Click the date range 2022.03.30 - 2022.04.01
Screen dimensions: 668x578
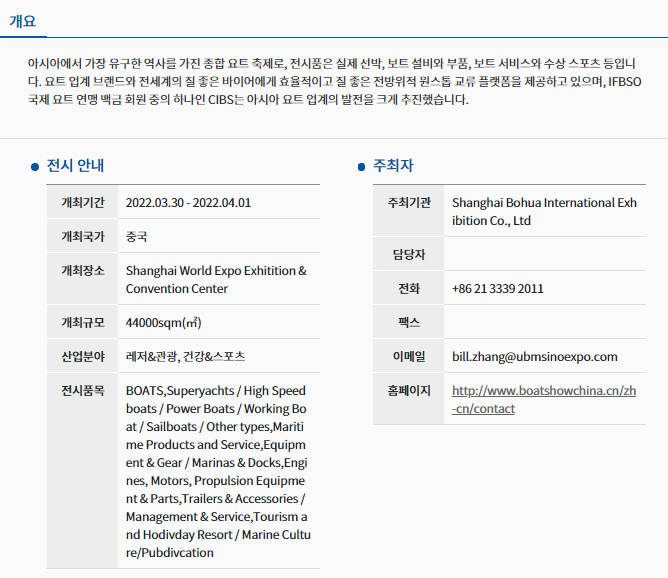[x=188, y=203]
